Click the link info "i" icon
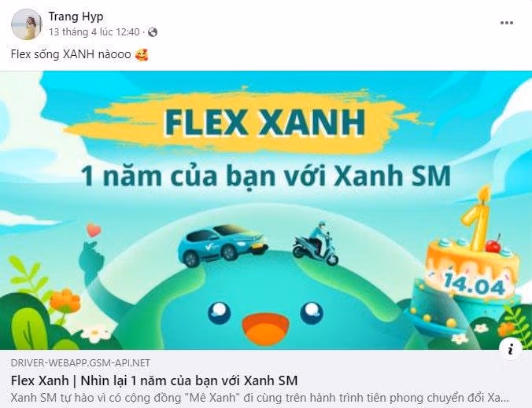Viewport: 532px width, 408px height. 511,349
